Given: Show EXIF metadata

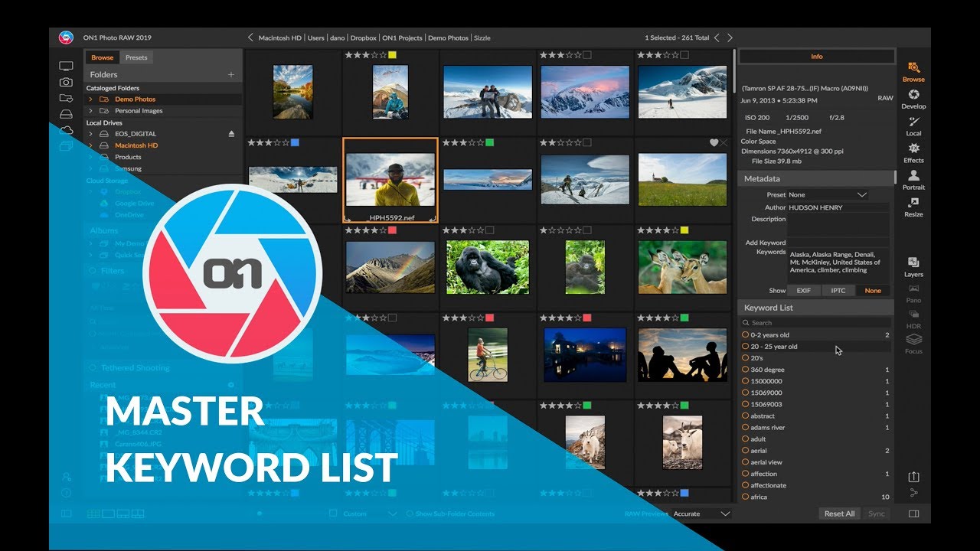Looking at the screenshot, I should (803, 291).
